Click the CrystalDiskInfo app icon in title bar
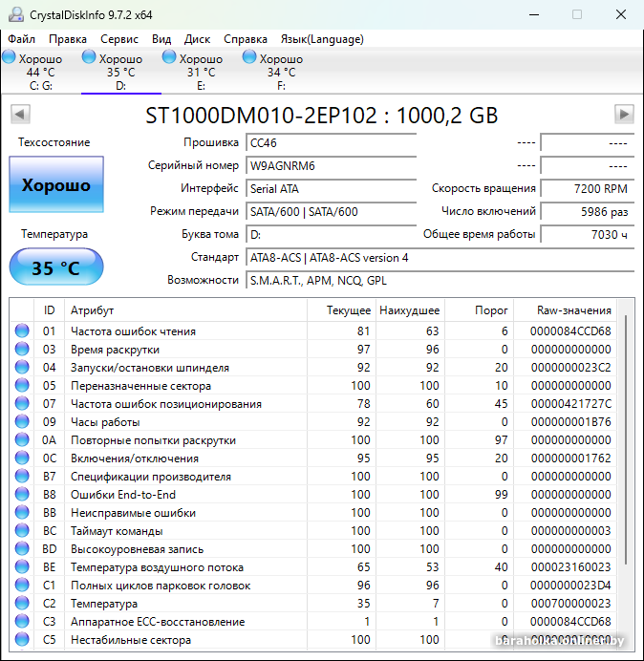644x661 pixels. point(13,14)
